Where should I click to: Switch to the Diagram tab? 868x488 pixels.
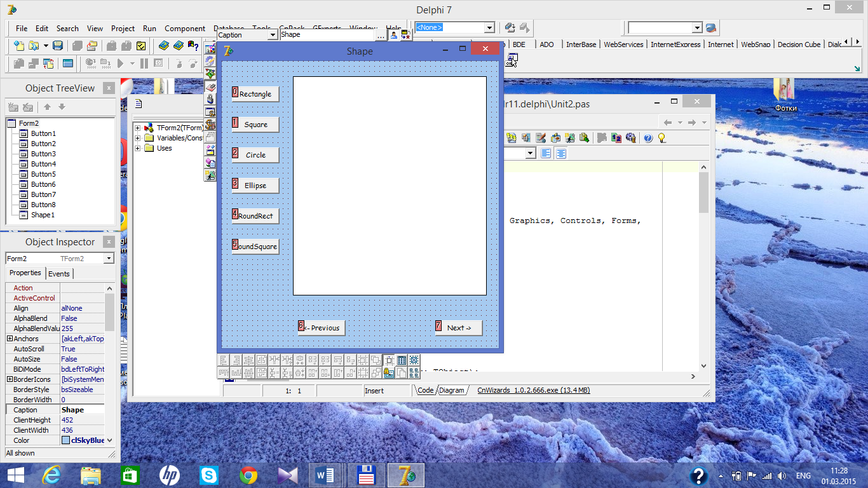452,390
